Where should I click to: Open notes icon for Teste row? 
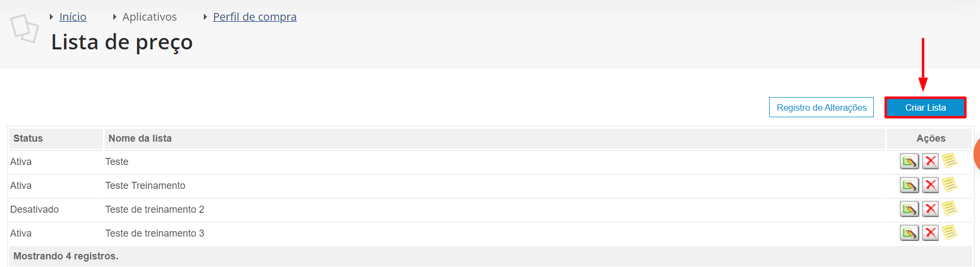tap(950, 161)
